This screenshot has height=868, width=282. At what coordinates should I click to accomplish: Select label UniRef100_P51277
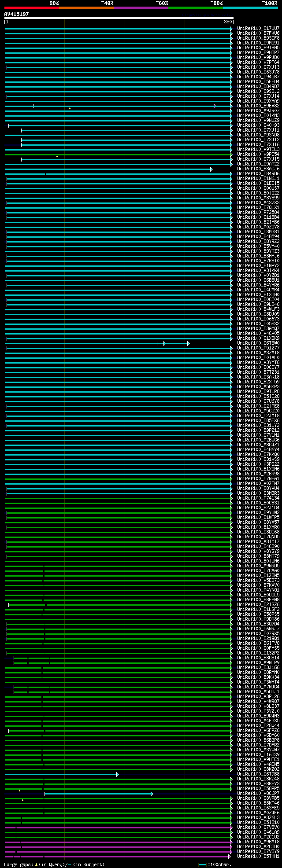point(258,348)
